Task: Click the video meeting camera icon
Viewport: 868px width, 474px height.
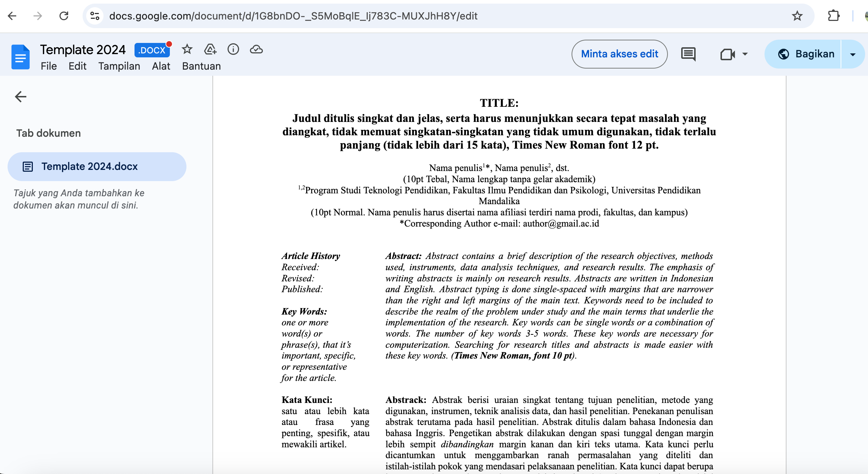Action: point(727,54)
